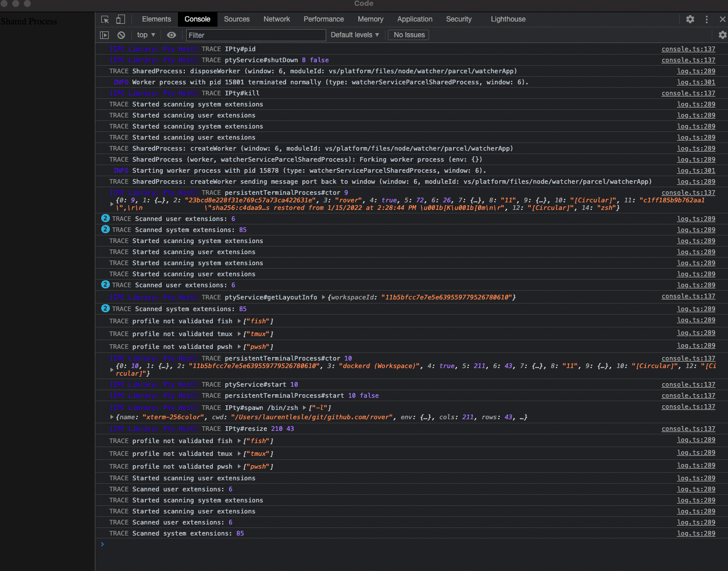
Task: Show the console sidebar
Action: coord(104,35)
